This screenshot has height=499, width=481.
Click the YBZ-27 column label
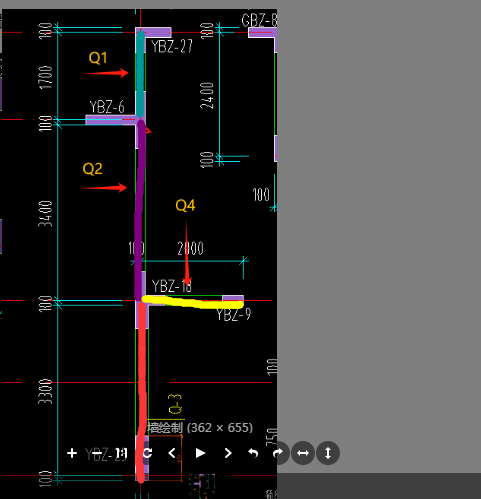pos(172,46)
